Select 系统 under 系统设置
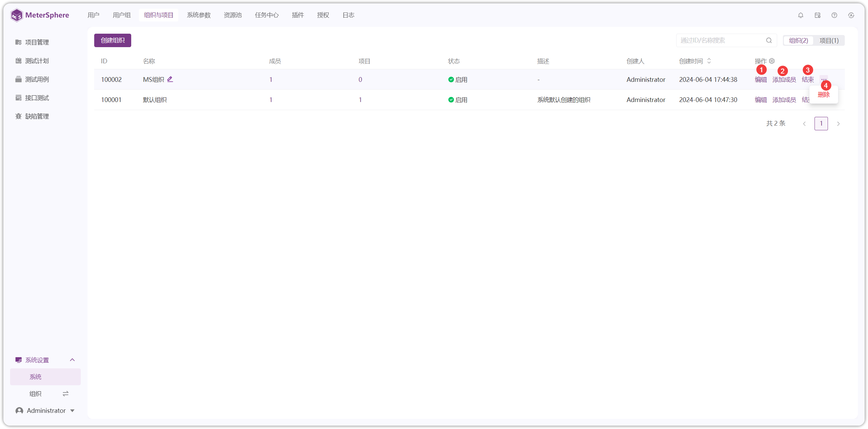The image size is (868, 429). (x=45, y=377)
